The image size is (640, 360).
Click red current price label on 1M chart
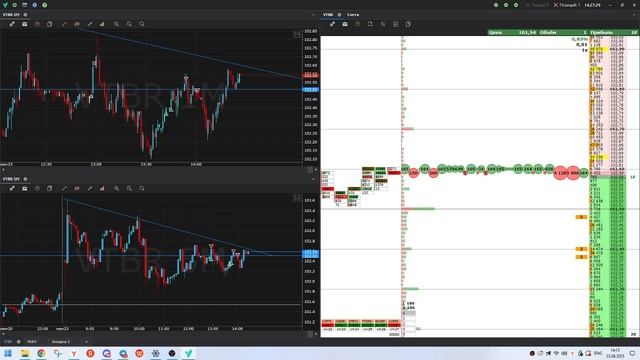(x=311, y=75)
